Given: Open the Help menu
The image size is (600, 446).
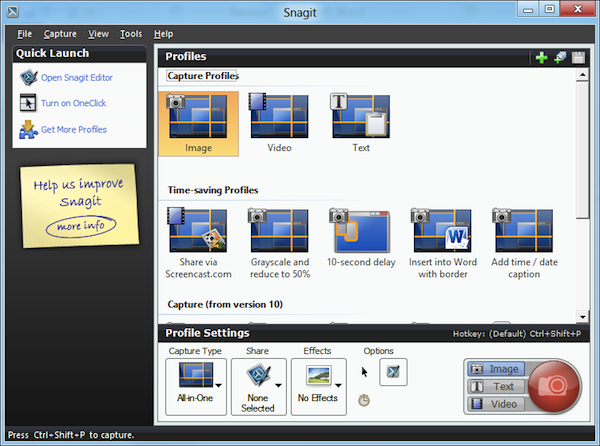Looking at the screenshot, I should click(x=163, y=34).
